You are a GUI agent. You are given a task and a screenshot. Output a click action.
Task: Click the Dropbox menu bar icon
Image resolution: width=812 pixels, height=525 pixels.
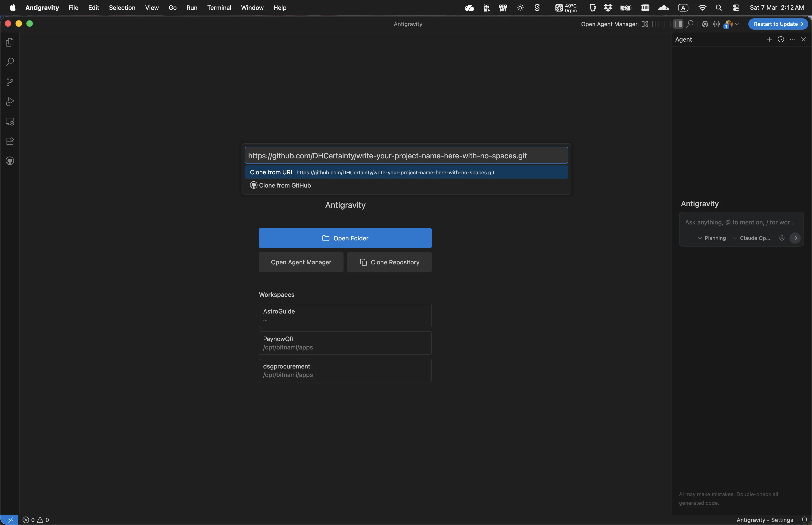pyautogui.click(x=608, y=8)
